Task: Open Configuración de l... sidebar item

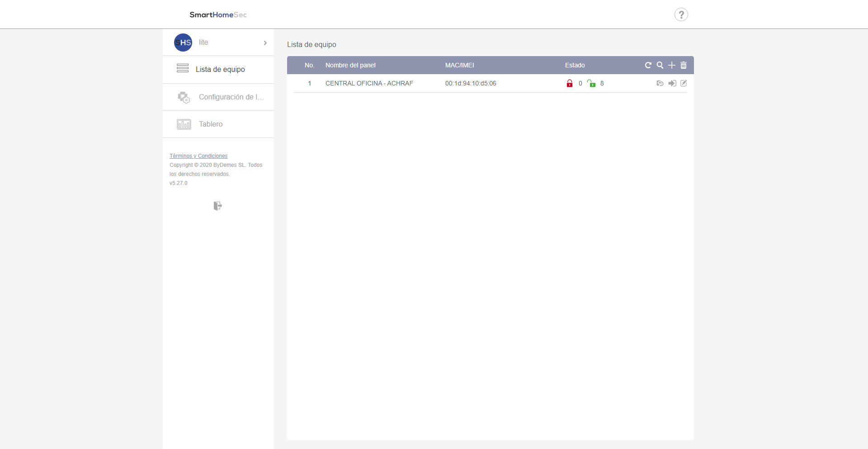Action: (231, 97)
